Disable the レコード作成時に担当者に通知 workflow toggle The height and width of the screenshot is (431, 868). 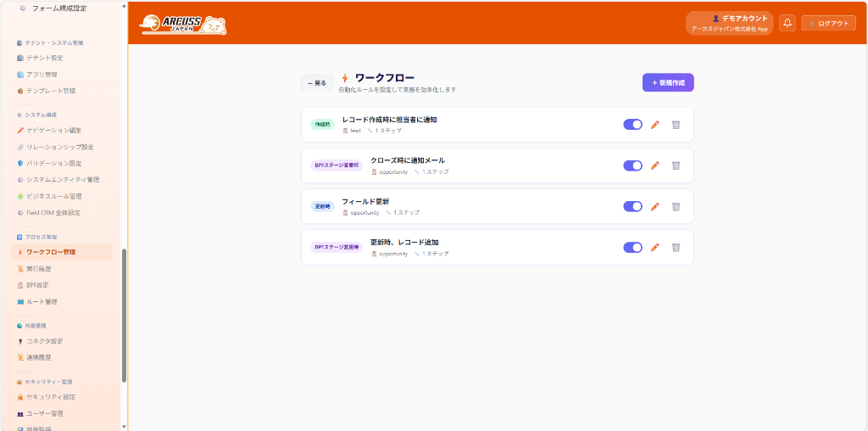pyautogui.click(x=632, y=125)
